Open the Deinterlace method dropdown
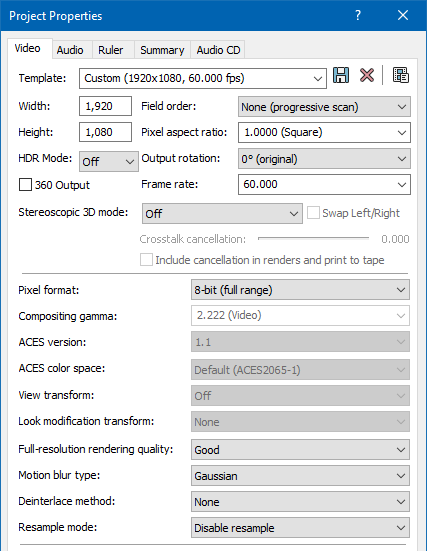427x551 pixels. tap(300, 502)
